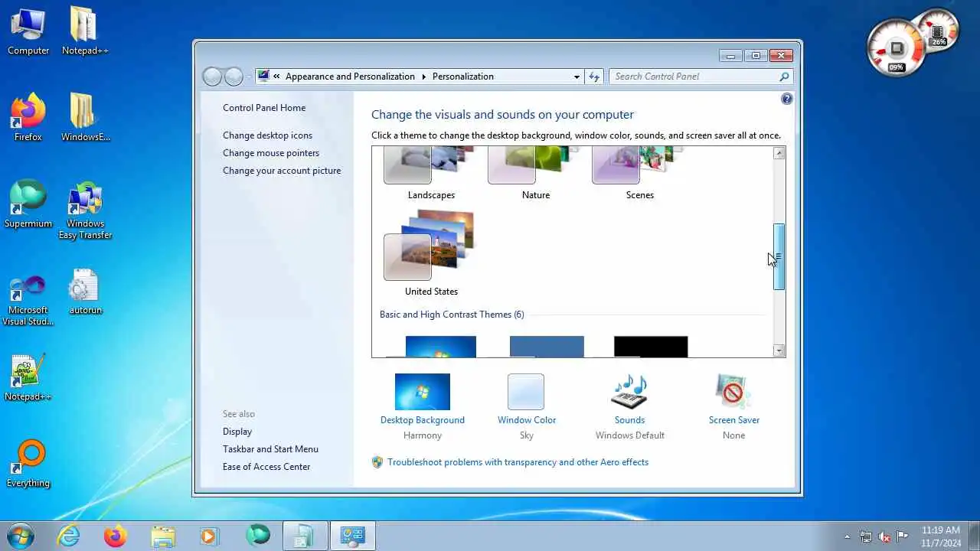Switch to Control Panel taskbar button
This screenshot has width=980, height=551.
click(x=352, y=536)
